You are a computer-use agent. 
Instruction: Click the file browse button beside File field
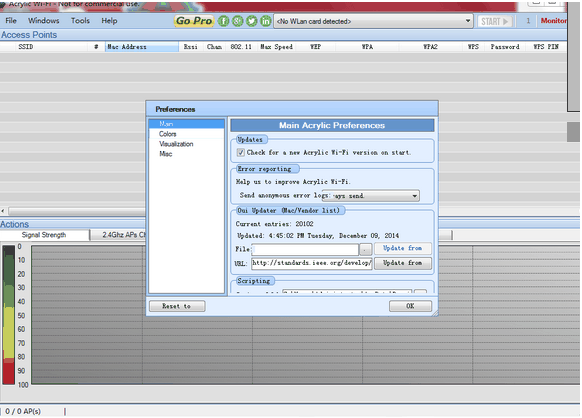click(365, 249)
